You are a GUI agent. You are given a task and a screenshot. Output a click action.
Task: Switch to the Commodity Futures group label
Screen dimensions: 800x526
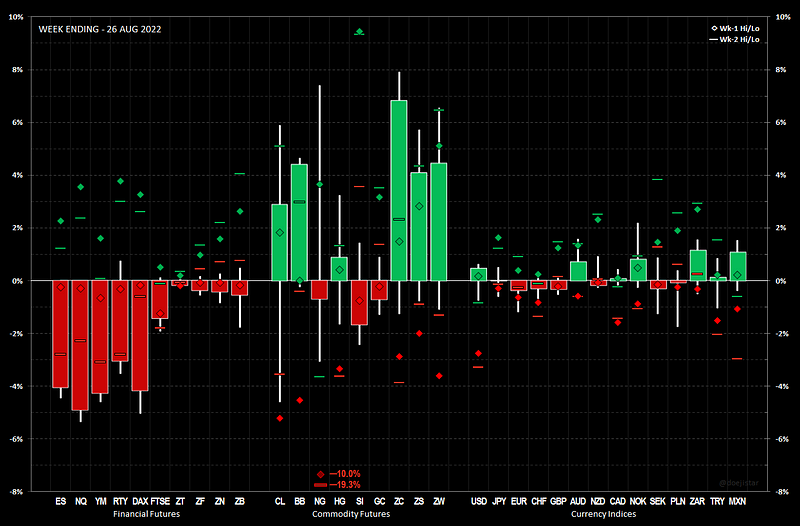click(x=349, y=513)
